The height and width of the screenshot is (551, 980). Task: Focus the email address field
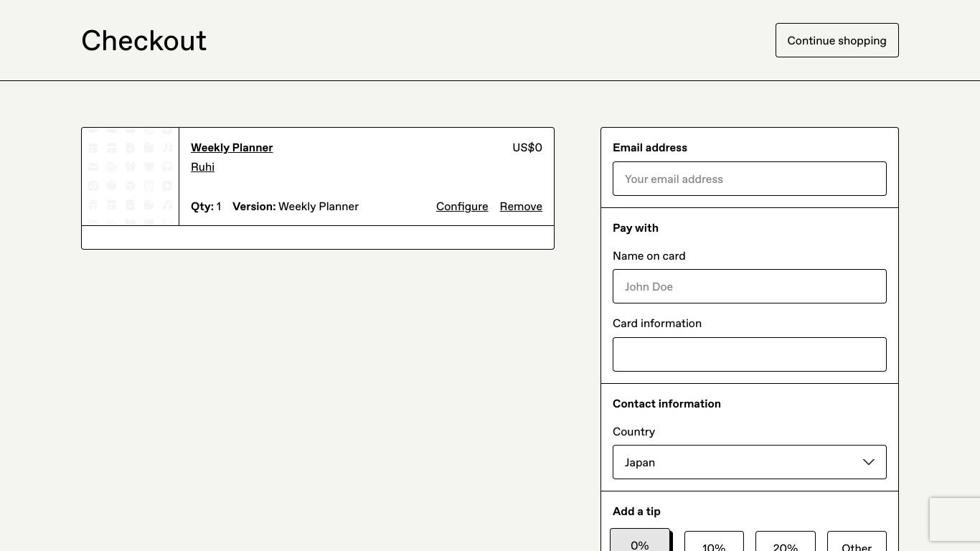(750, 179)
